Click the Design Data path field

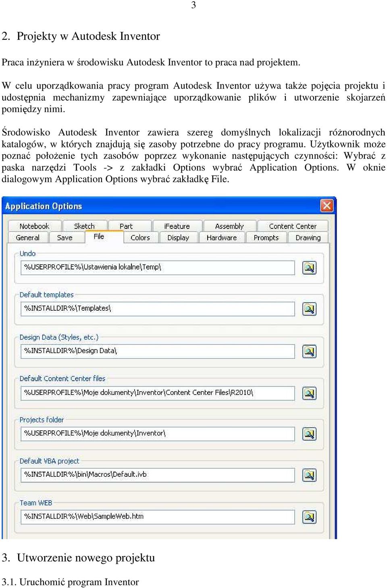tap(158, 351)
